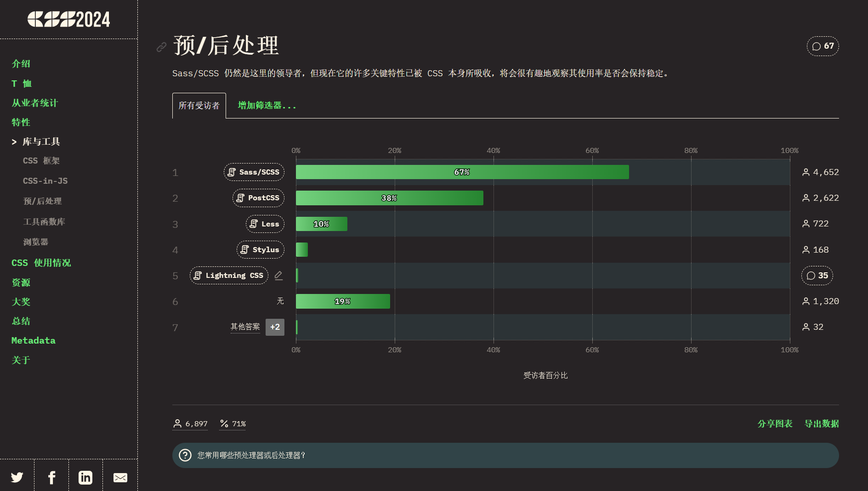Click 分享图表 to share chart

(x=775, y=423)
